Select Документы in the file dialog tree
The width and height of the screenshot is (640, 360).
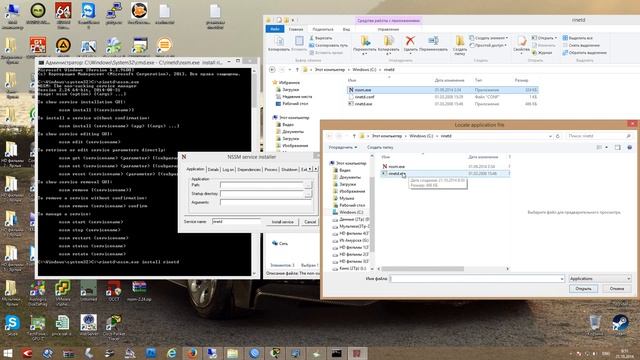click(349, 177)
